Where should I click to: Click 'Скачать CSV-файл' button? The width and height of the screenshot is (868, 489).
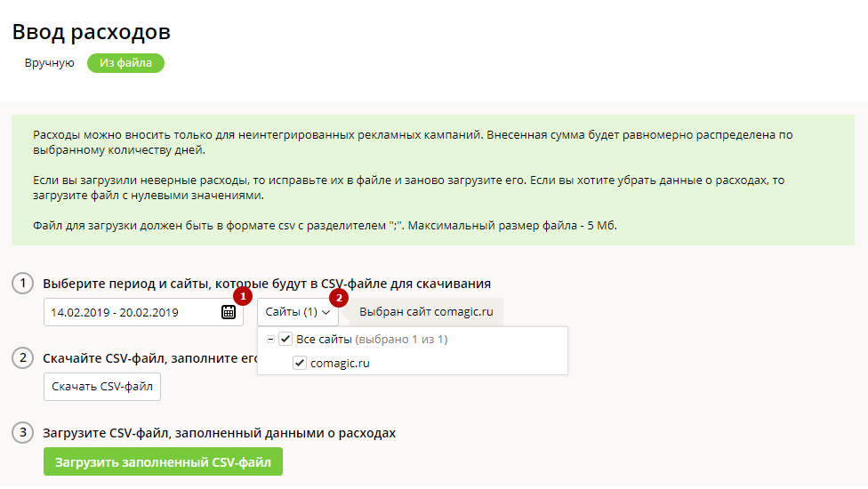coord(102,387)
